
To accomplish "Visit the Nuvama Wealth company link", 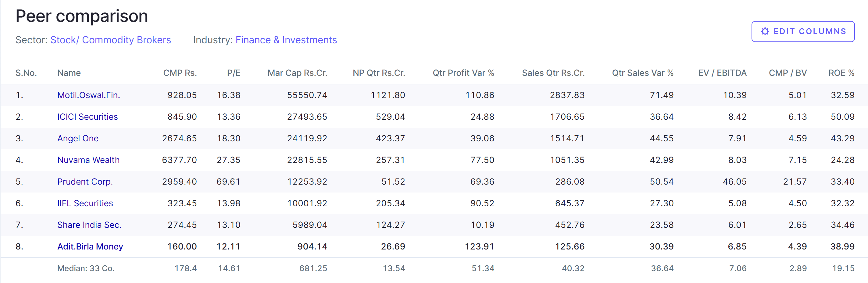I will click(x=88, y=160).
